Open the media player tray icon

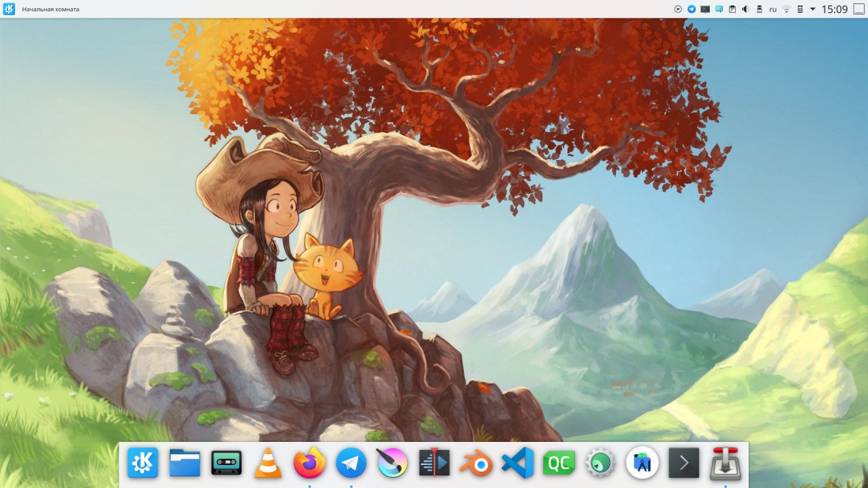(678, 9)
